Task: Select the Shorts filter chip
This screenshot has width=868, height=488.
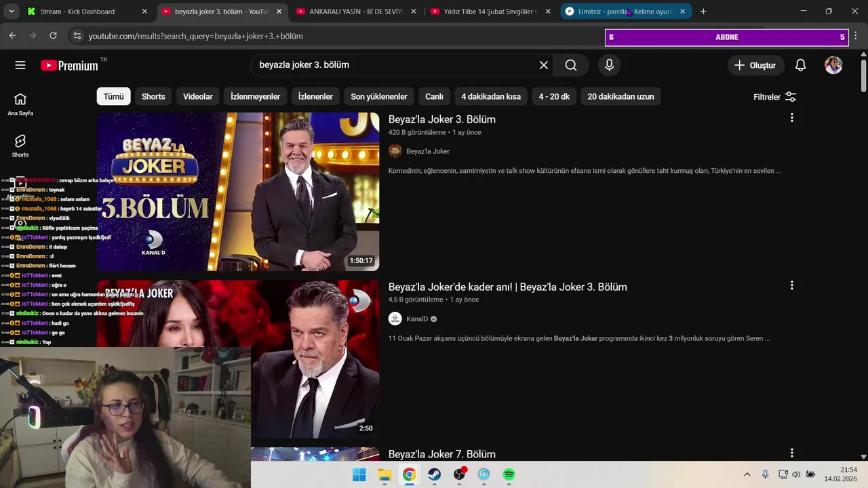Action: point(153,96)
